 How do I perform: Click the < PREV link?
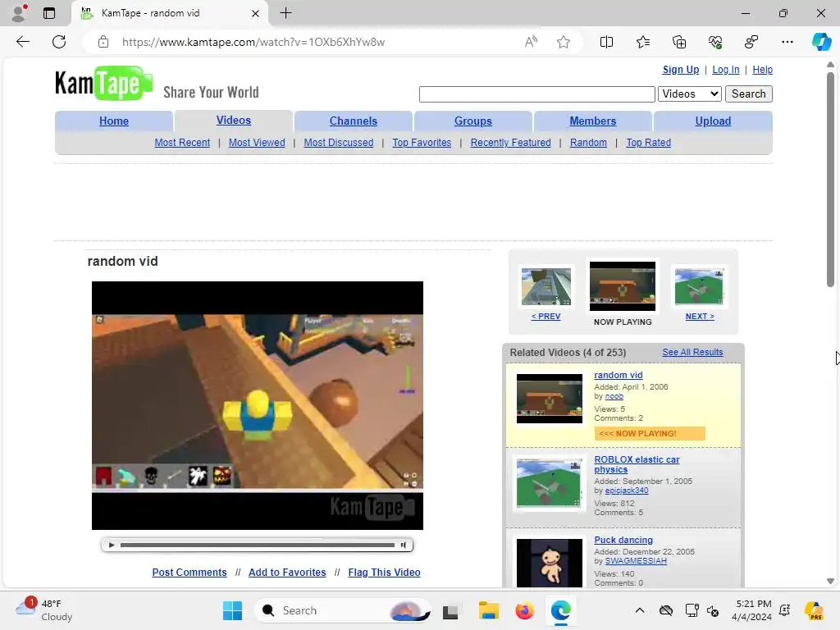[546, 316]
